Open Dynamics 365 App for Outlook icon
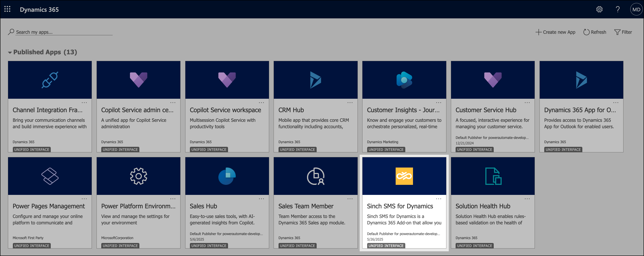The image size is (644, 256). pyautogui.click(x=581, y=80)
